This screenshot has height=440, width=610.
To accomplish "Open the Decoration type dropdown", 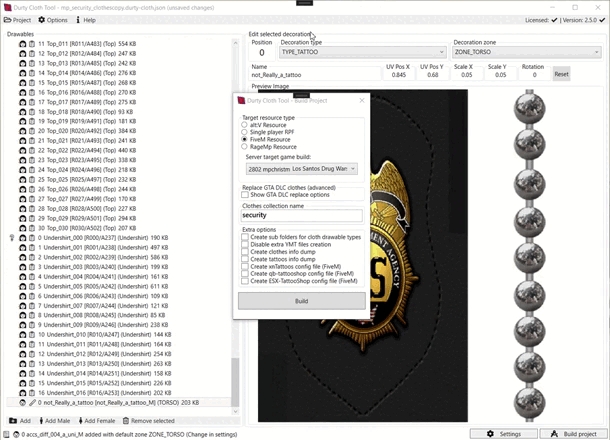I will tap(362, 52).
